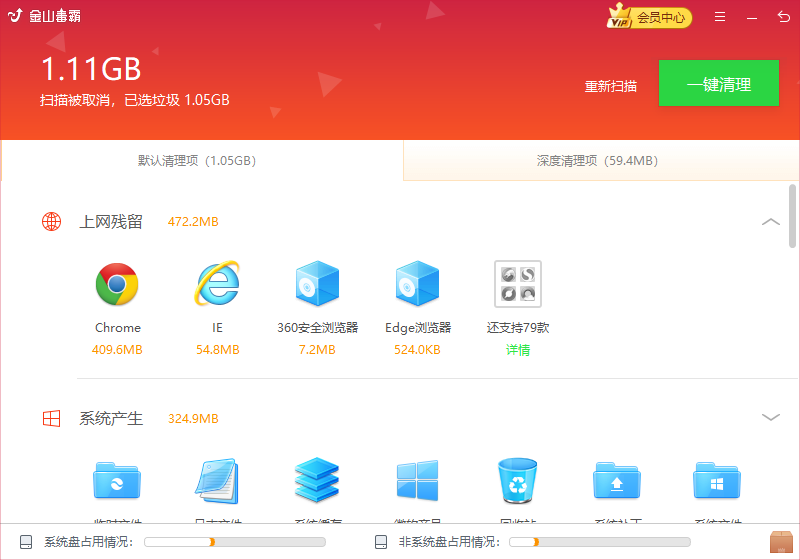Select the IE browser icon

(217, 284)
